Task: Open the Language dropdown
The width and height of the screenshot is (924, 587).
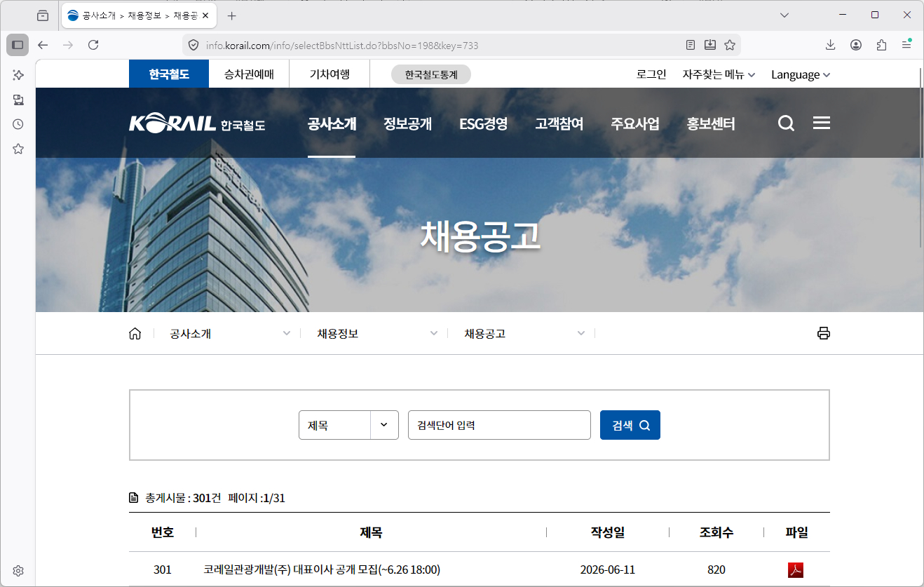Action: pyautogui.click(x=801, y=74)
